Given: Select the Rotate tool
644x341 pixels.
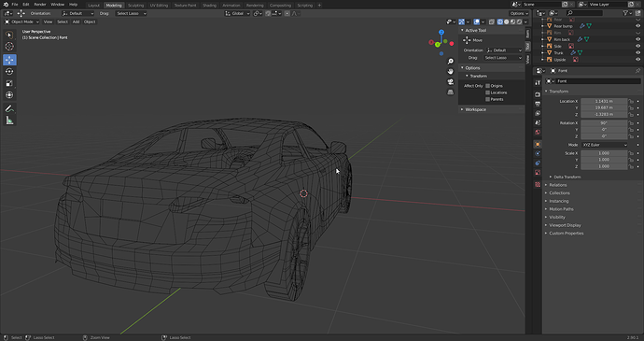Looking at the screenshot, I should click(x=9, y=72).
